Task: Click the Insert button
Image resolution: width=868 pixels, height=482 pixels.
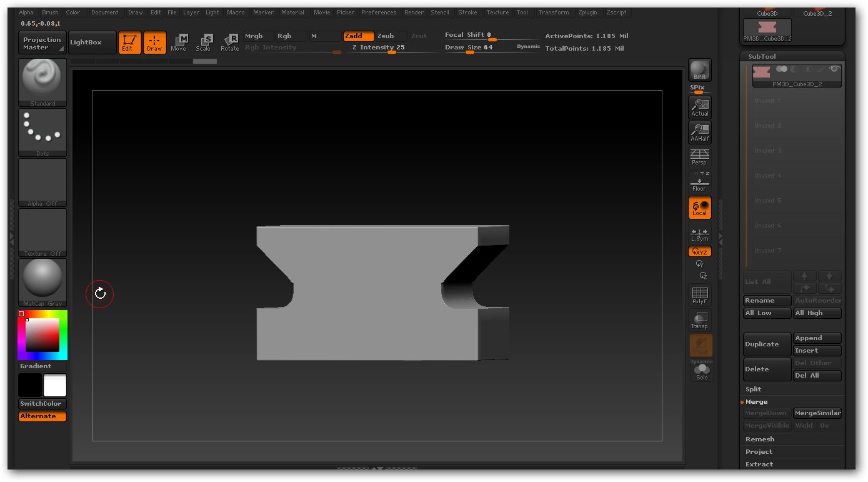Action: coord(817,351)
